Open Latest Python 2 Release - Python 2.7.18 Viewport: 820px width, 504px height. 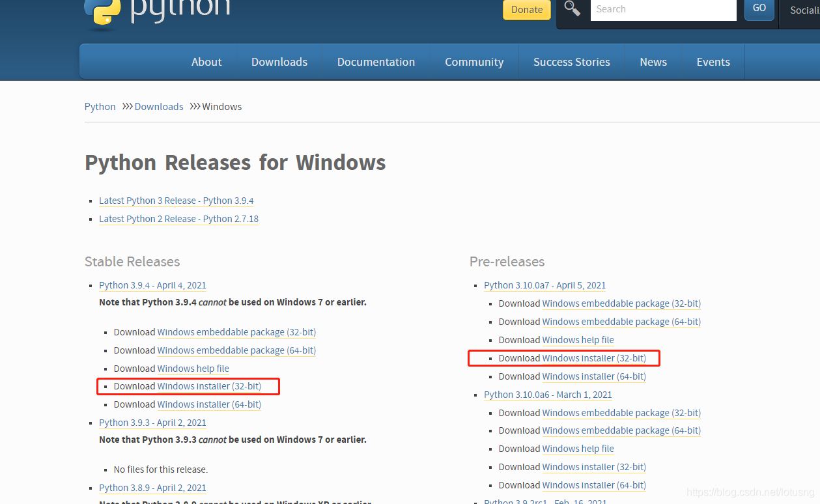point(178,219)
